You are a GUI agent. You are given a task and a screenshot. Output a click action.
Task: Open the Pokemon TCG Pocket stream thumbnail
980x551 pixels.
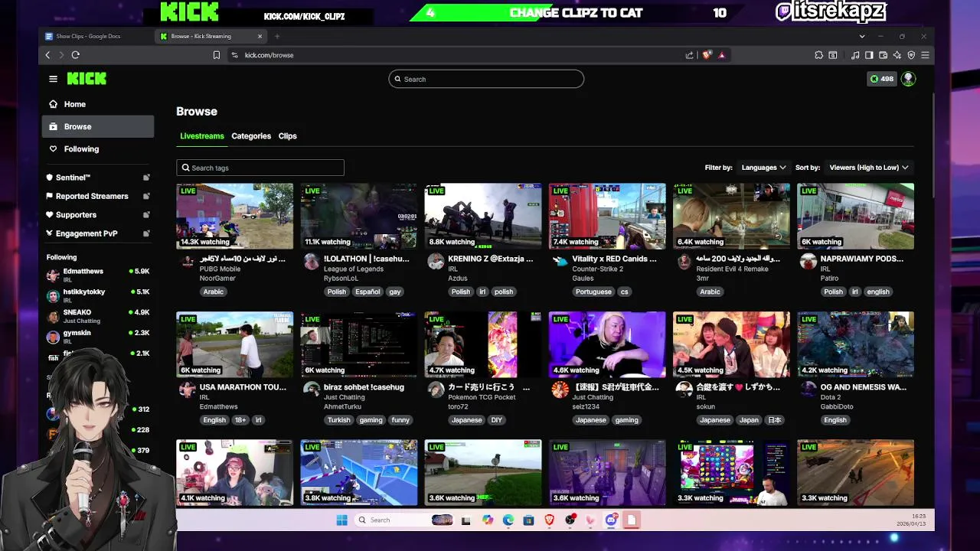(x=482, y=344)
